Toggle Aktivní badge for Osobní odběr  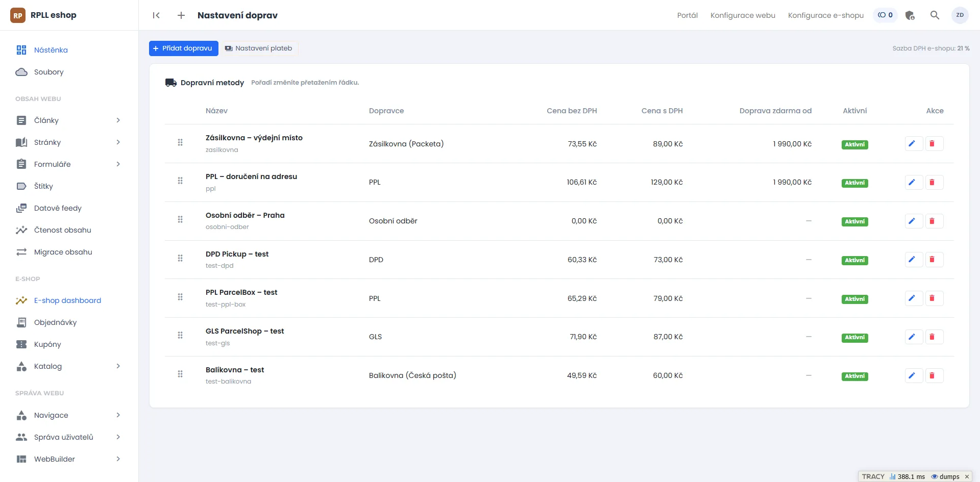click(855, 221)
